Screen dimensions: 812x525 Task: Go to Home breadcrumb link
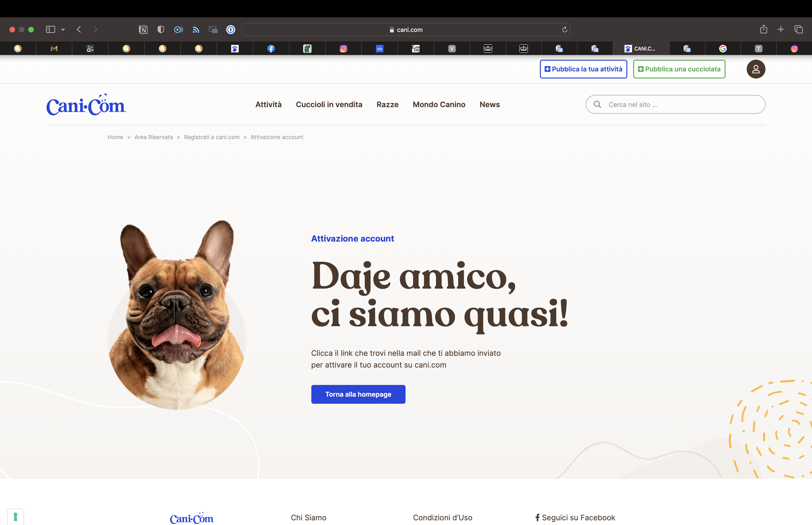coord(115,137)
